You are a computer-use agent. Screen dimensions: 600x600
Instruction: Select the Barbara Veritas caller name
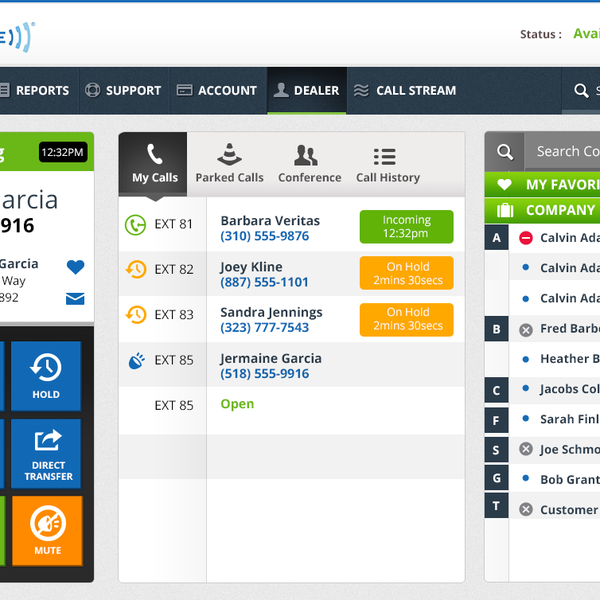[x=270, y=221]
